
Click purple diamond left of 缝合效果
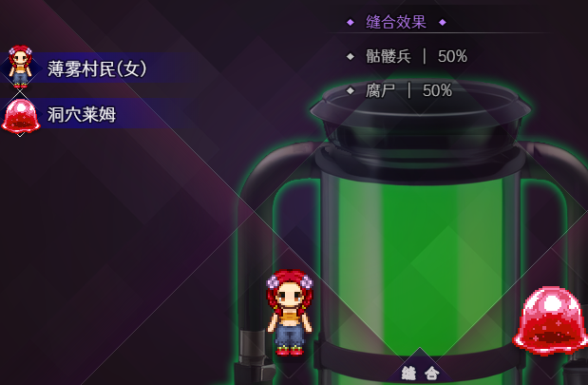tap(351, 23)
